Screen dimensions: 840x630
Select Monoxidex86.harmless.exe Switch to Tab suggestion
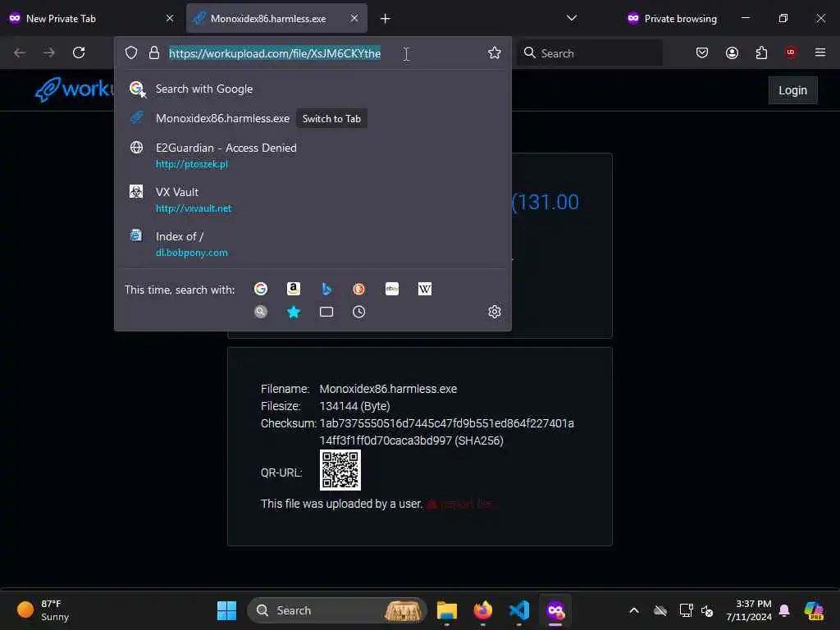[x=313, y=118]
